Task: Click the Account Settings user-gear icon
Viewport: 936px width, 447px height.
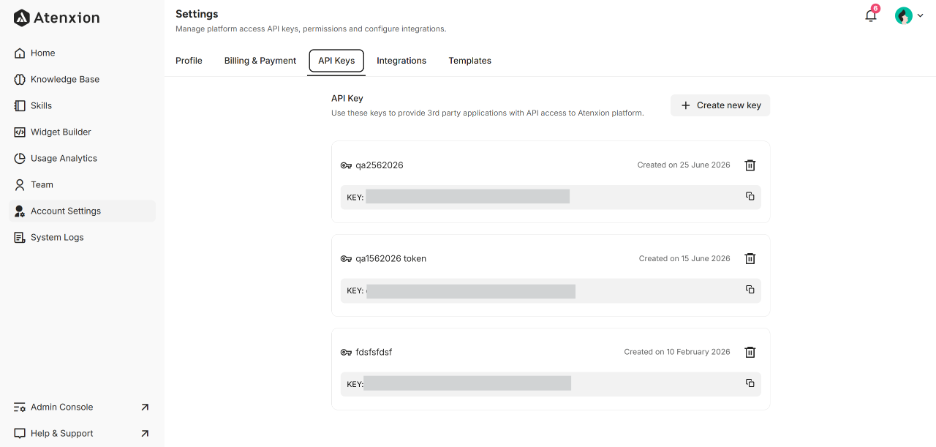Action: (20, 211)
